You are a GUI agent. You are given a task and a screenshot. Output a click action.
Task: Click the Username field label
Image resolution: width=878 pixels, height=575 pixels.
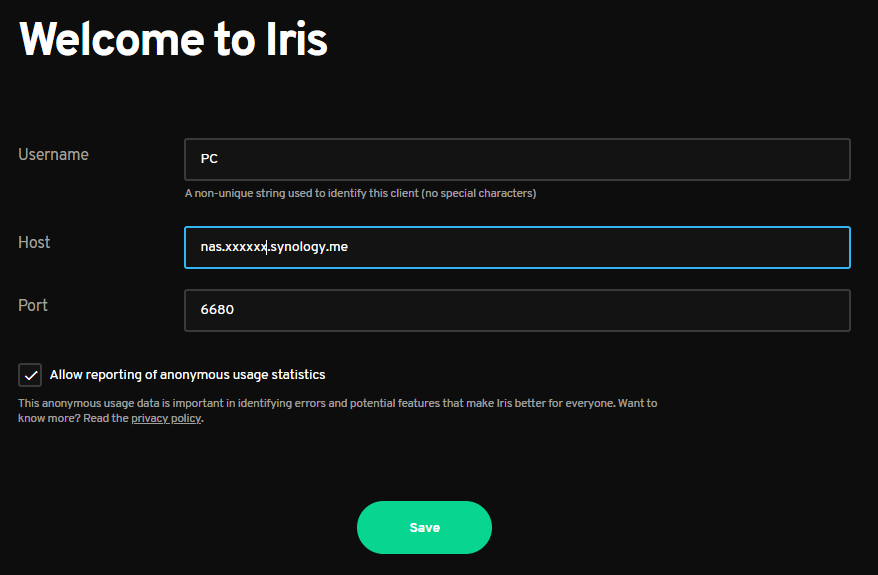coord(53,155)
